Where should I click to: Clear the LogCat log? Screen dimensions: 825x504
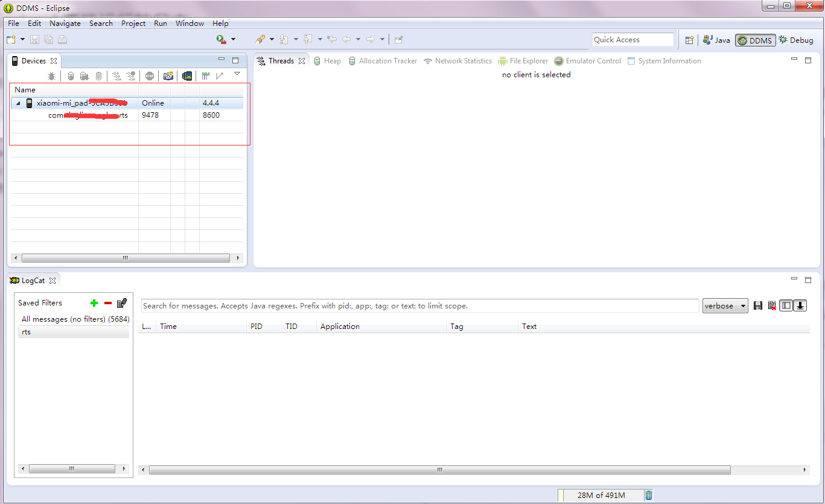click(772, 306)
